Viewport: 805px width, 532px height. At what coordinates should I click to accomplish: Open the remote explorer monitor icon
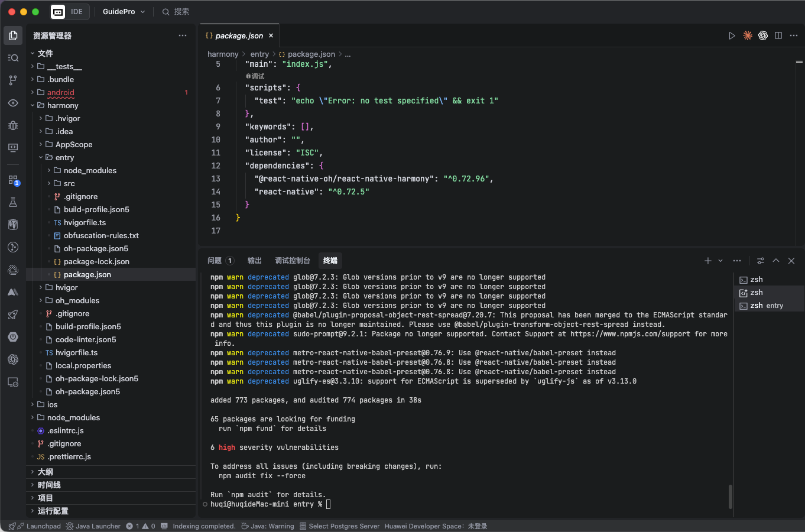tap(13, 148)
